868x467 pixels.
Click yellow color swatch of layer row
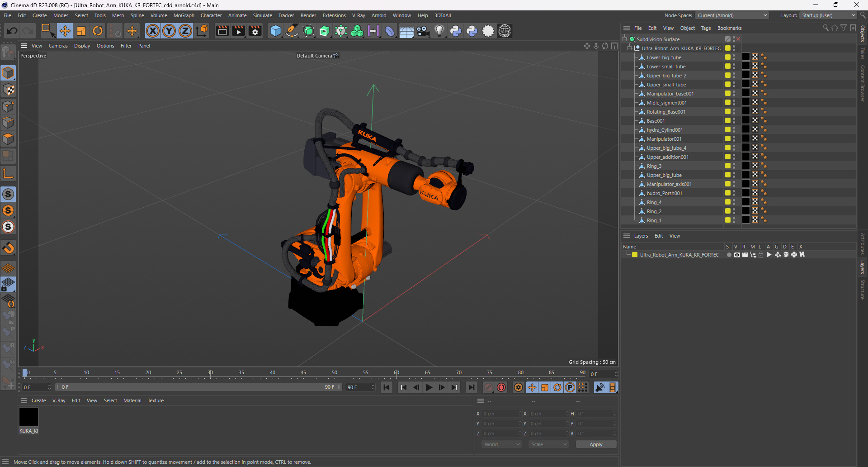[635, 255]
